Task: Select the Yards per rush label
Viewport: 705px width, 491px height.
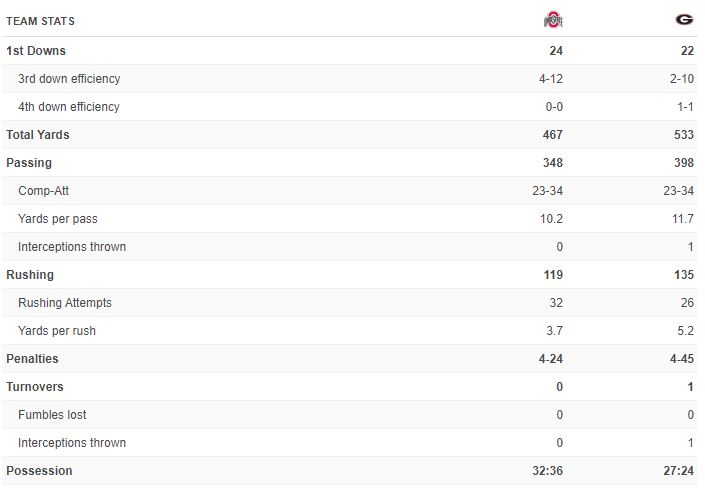Action: tap(57, 331)
